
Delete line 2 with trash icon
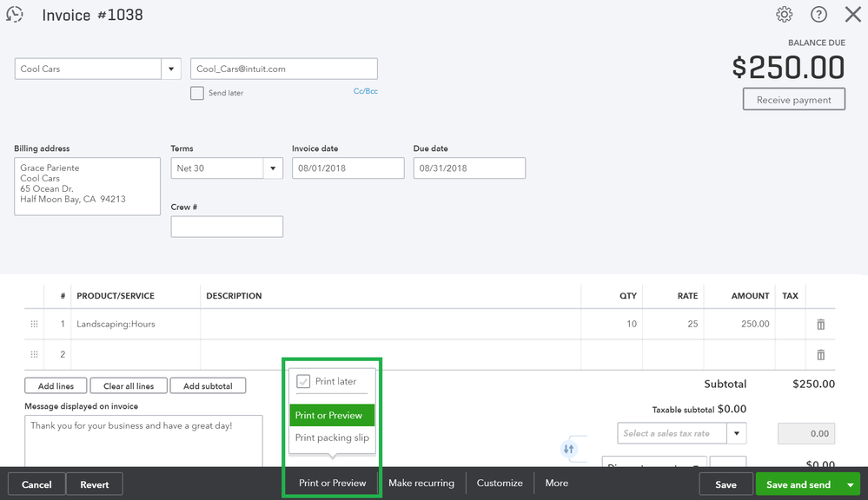[820, 355]
